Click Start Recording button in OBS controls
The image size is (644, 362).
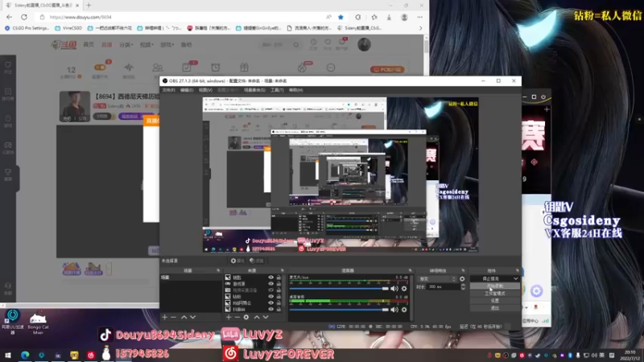tap(495, 286)
